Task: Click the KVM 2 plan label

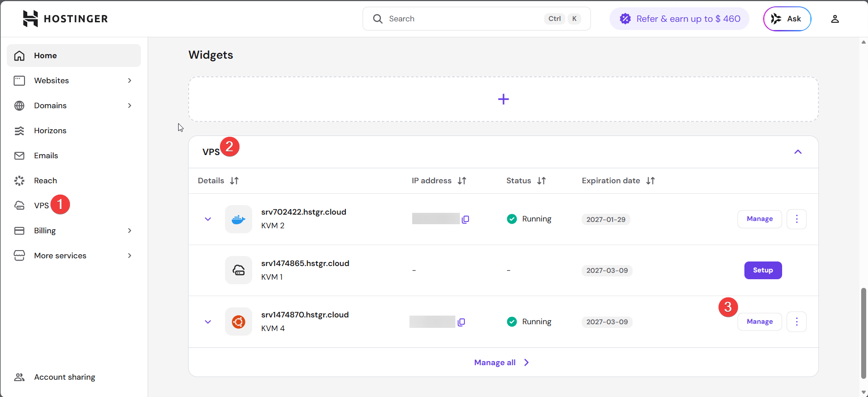Action: coord(273,226)
